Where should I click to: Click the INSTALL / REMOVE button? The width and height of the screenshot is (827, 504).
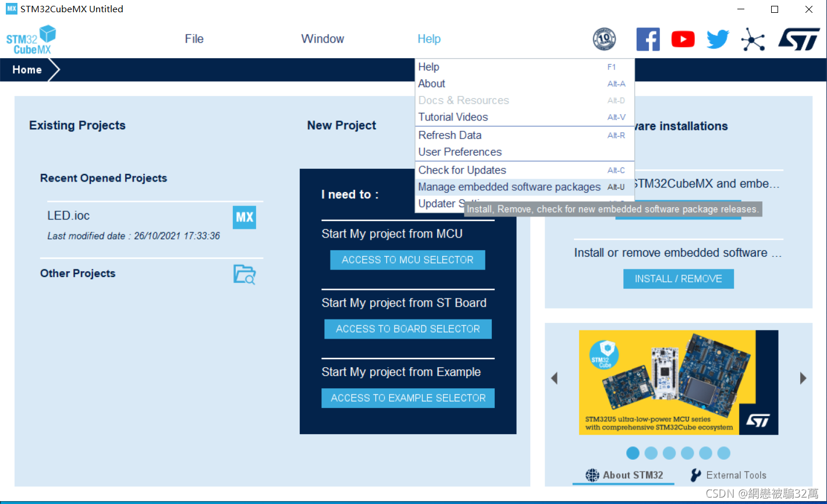[x=679, y=279]
